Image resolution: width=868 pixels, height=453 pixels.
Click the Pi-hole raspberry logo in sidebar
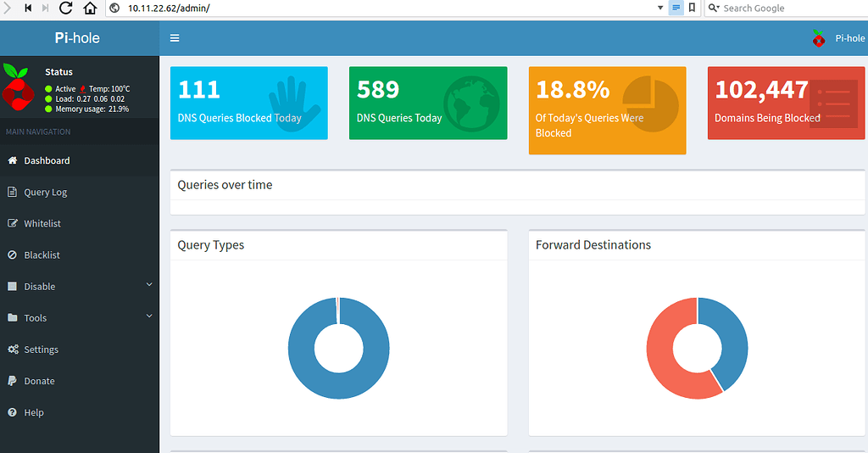17,88
